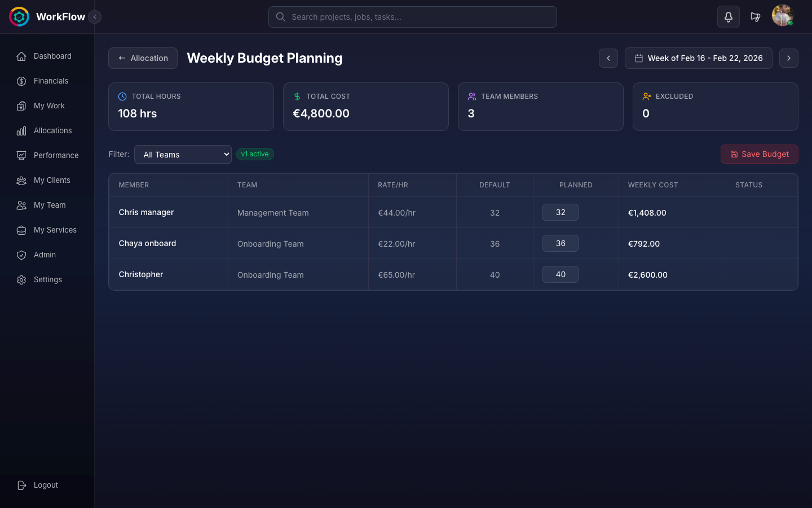812x508 pixels.
Task: Click the Dashboard home icon
Action: pos(21,56)
